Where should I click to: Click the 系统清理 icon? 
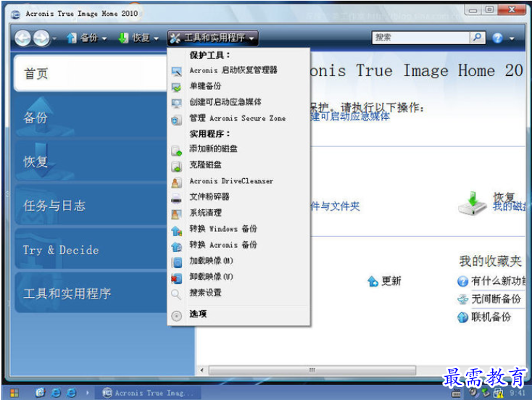pyautogui.click(x=176, y=214)
